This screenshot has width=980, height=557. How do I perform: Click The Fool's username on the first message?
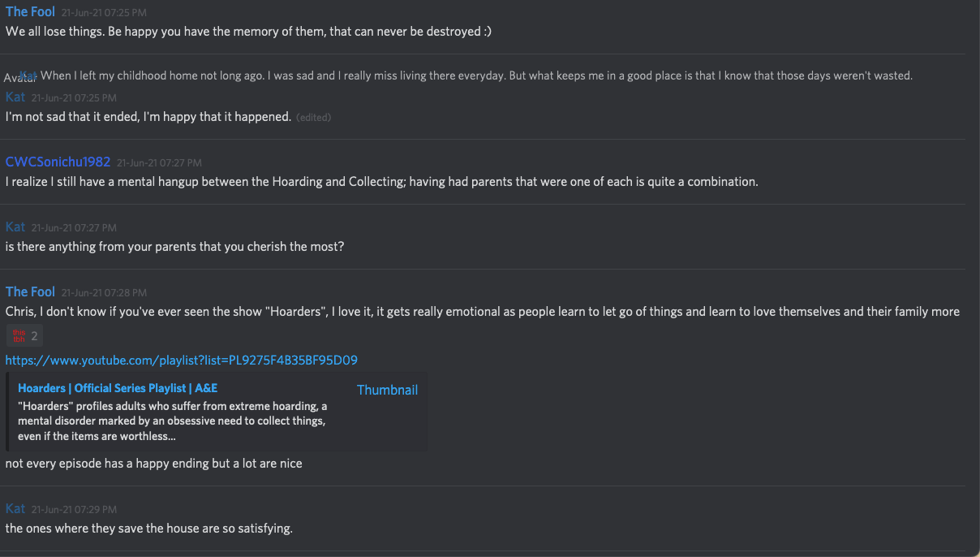[x=30, y=11]
